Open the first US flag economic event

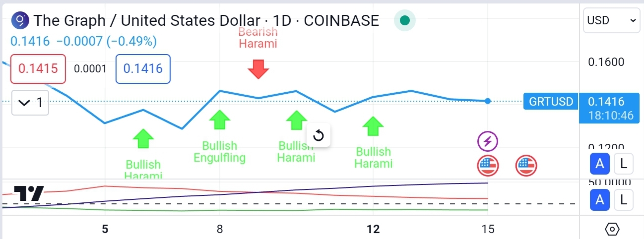[x=488, y=166]
